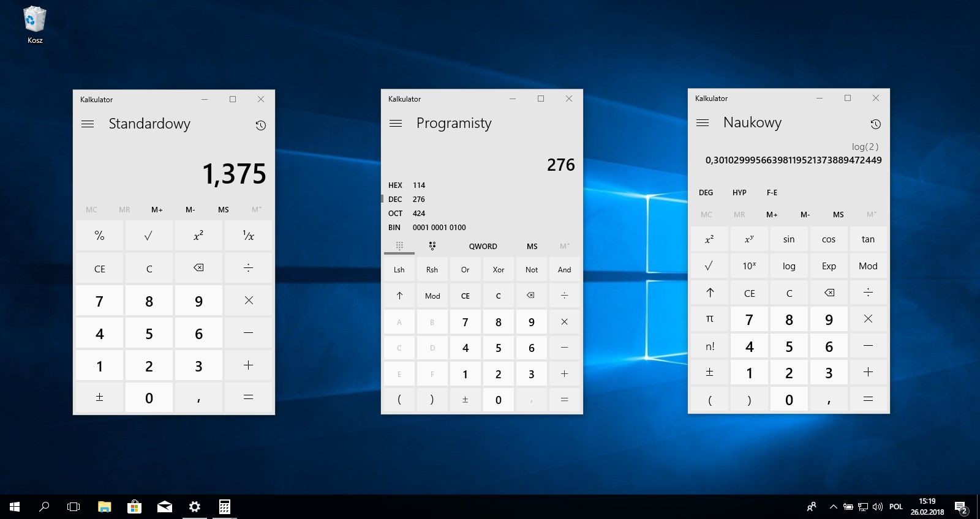Open the Windows Start menu
The width and height of the screenshot is (980, 519).
[x=15, y=507]
